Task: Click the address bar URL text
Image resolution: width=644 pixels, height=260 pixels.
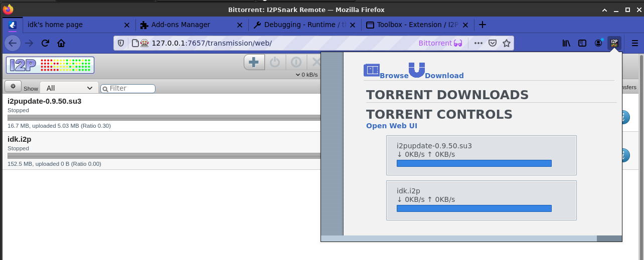Action: click(x=212, y=43)
